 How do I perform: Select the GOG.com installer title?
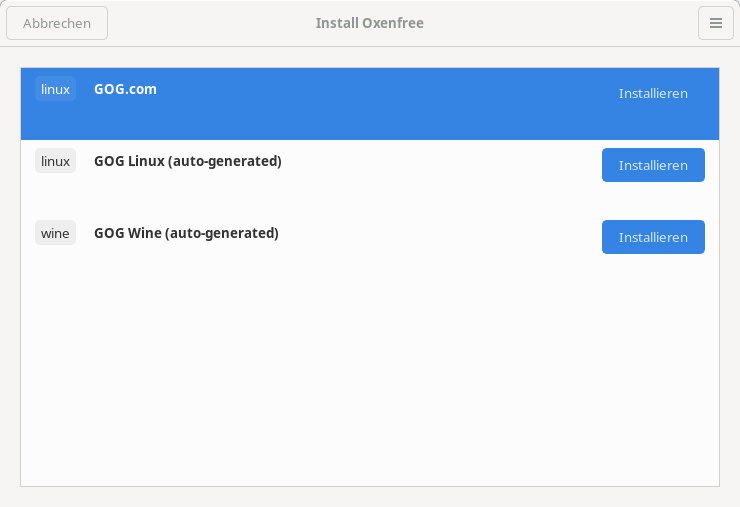[125, 89]
